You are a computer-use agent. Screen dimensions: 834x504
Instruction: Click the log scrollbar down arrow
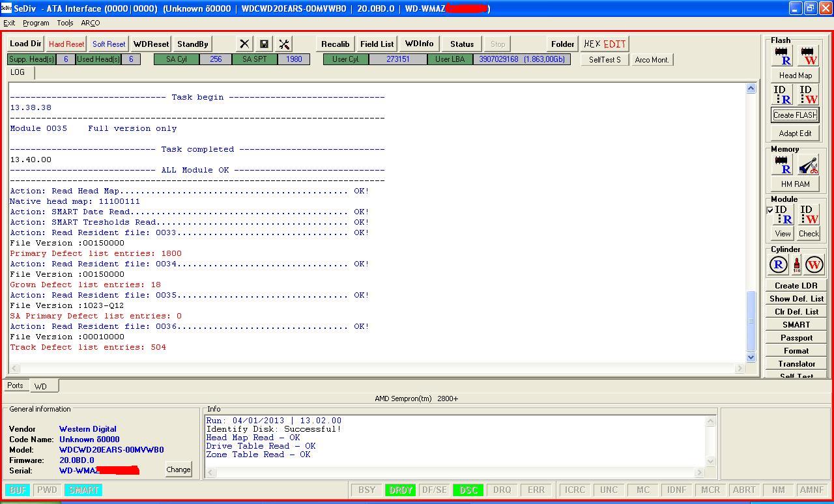751,357
